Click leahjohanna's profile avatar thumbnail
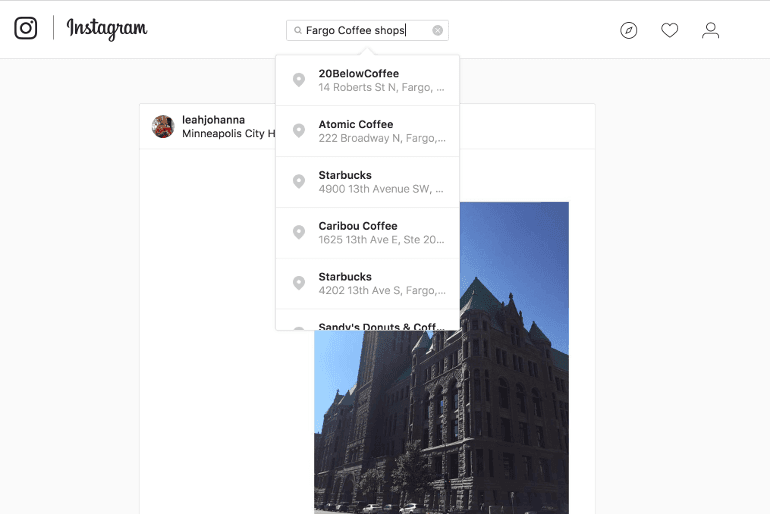This screenshot has height=514, width=770. click(163, 126)
